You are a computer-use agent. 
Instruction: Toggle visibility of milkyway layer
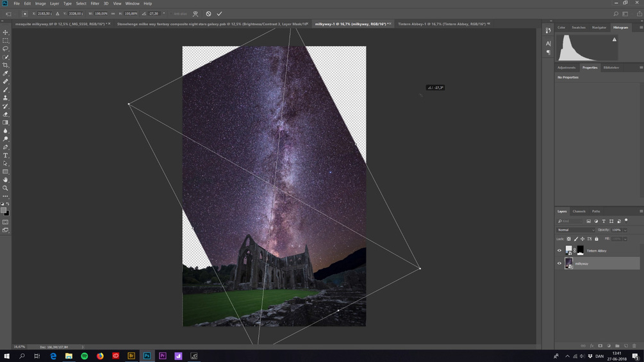click(x=559, y=263)
